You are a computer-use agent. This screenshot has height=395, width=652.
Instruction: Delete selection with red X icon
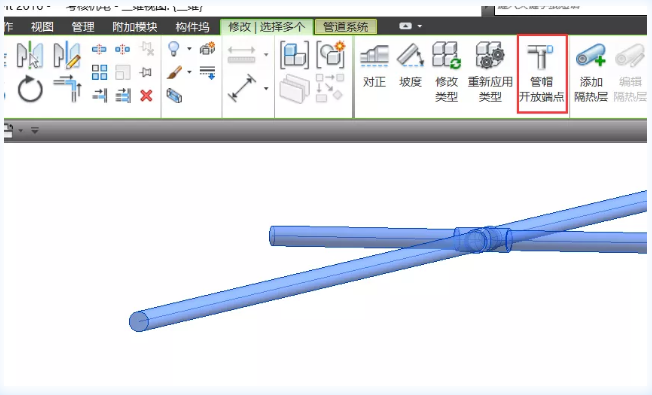pyautogui.click(x=146, y=96)
